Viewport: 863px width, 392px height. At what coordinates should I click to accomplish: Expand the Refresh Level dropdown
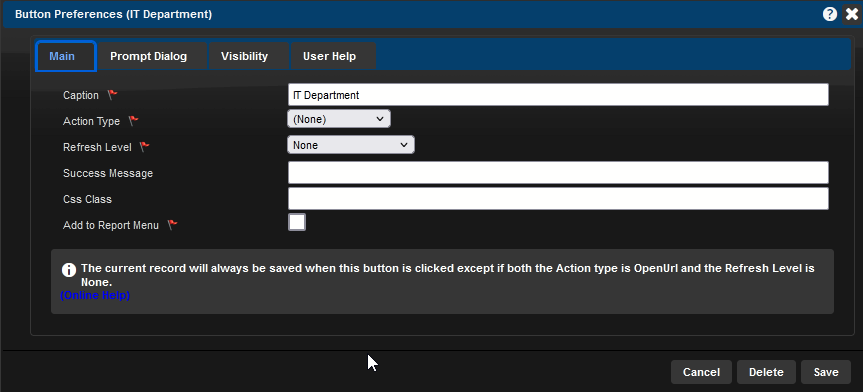(x=351, y=145)
